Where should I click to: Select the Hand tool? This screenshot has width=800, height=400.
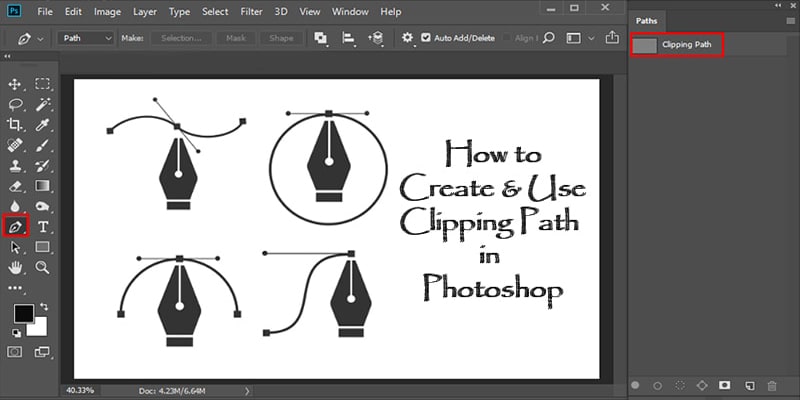point(15,267)
